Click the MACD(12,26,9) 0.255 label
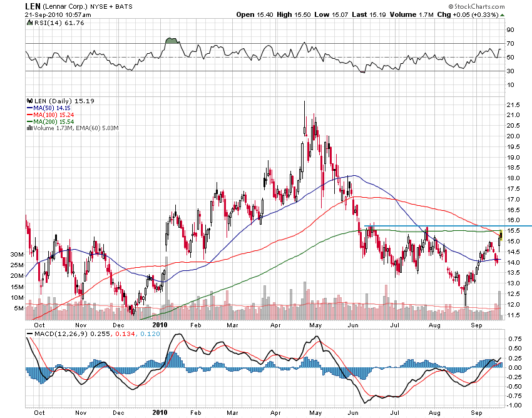532x418 pixels. tap(72, 334)
